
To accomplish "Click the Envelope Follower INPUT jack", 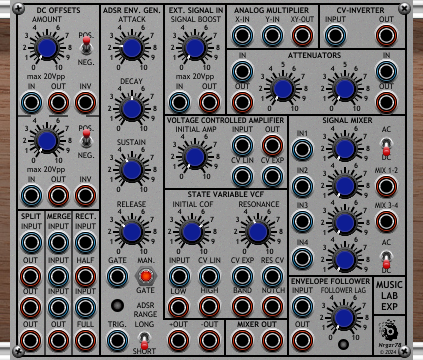I will (302, 307).
